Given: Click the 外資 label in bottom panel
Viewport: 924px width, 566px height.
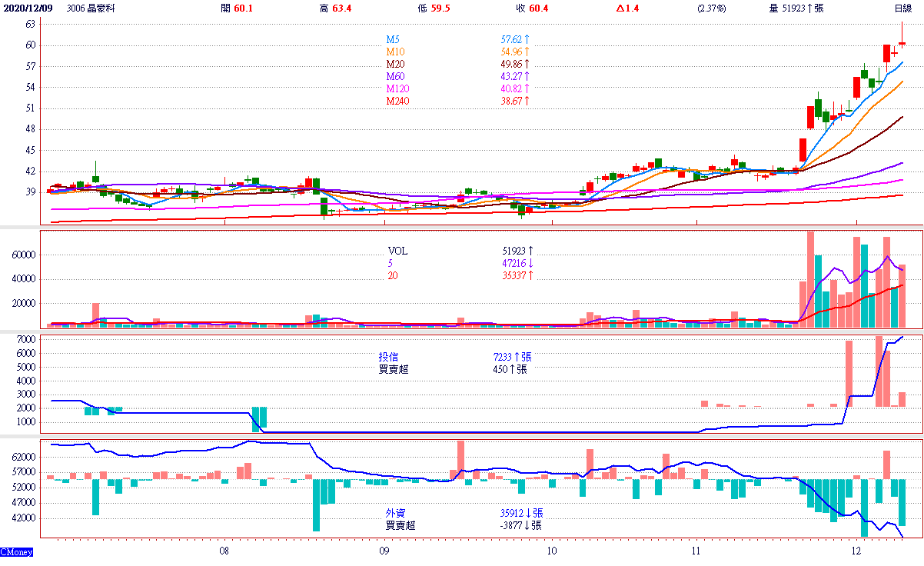Looking at the screenshot, I should click(x=395, y=513).
